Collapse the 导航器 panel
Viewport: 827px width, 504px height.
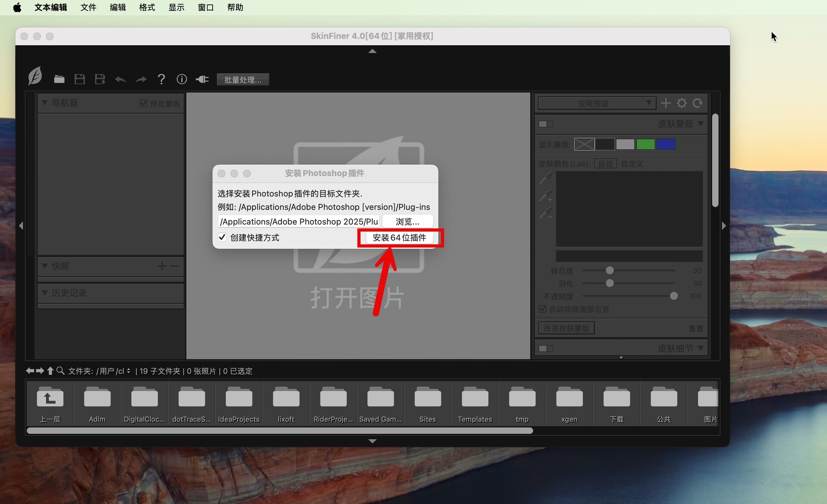coord(44,103)
